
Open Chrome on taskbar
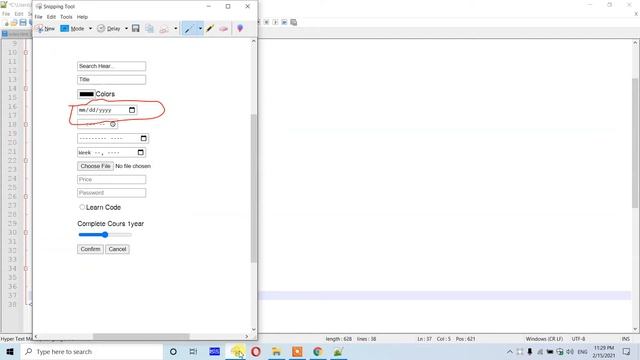coord(318,351)
